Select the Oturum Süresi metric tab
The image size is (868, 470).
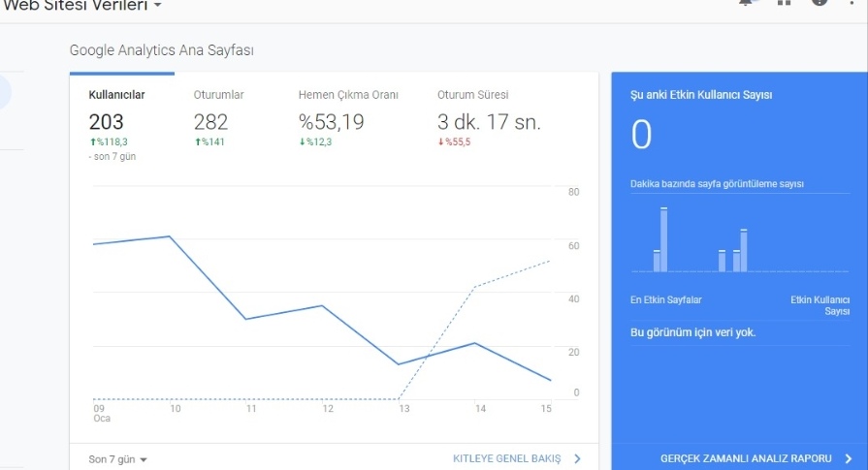tap(472, 95)
